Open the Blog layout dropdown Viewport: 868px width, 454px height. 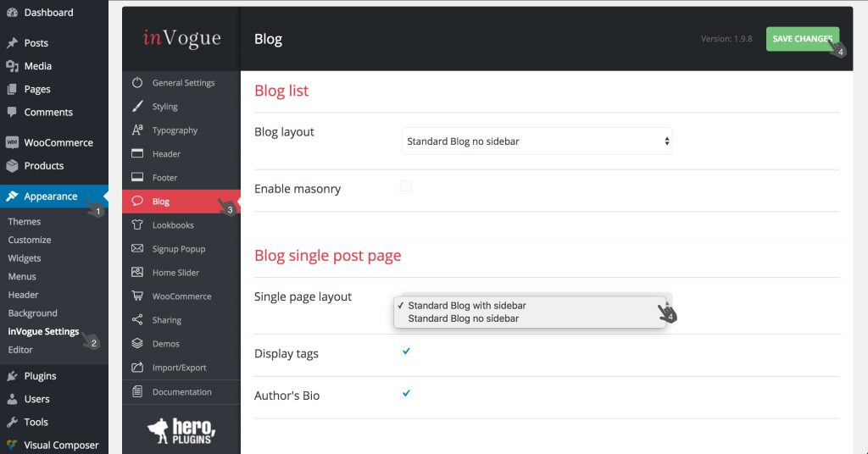point(537,141)
